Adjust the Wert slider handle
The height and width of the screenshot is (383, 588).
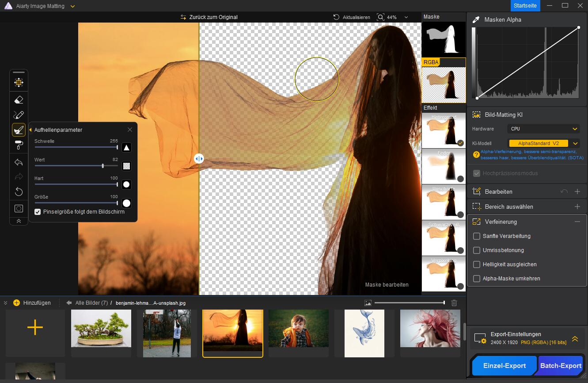point(103,166)
